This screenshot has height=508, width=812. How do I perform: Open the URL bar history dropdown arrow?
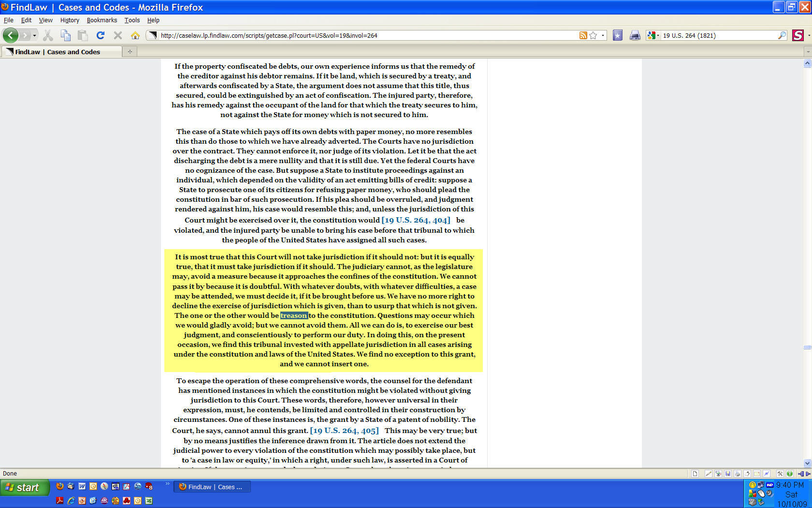point(603,35)
